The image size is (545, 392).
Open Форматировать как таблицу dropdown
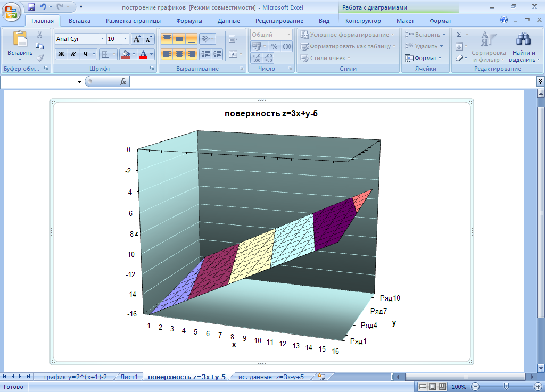click(348, 46)
